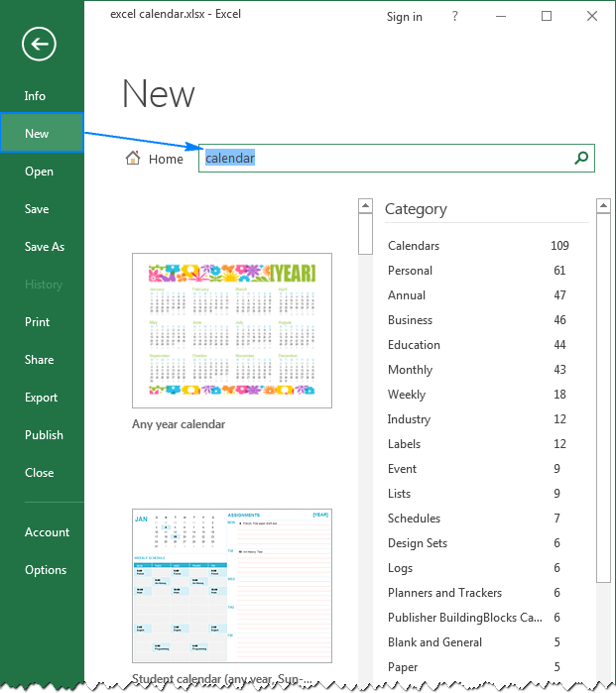The image size is (616, 693).
Task: Open Excel Options
Action: pos(46,570)
